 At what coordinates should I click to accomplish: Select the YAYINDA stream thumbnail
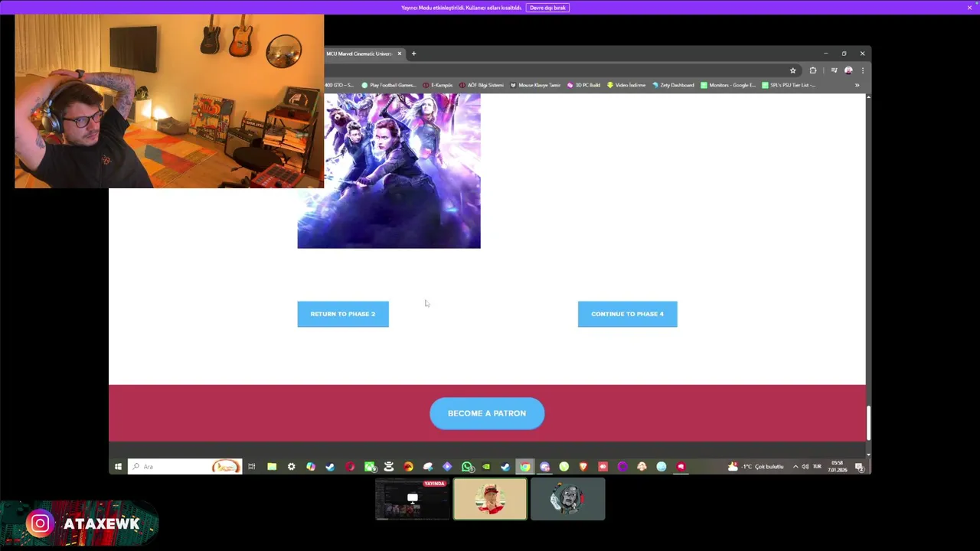413,499
